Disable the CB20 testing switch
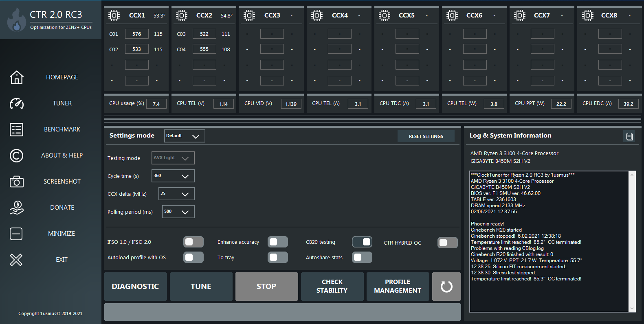644x324 pixels. coord(362,242)
